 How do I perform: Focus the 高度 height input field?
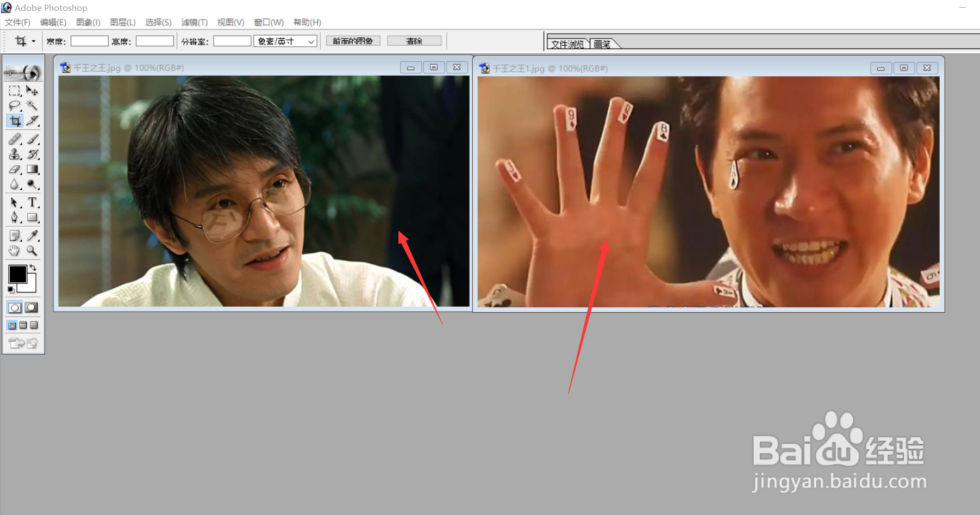[x=155, y=41]
